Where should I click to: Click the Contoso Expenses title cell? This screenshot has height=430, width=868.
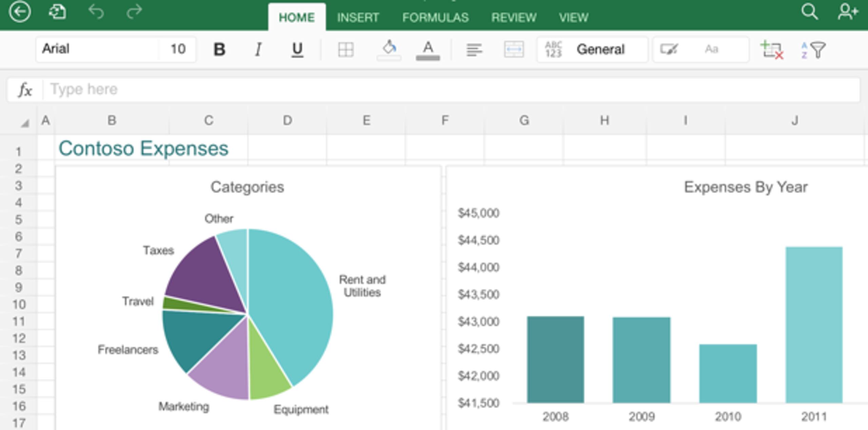[x=144, y=149]
